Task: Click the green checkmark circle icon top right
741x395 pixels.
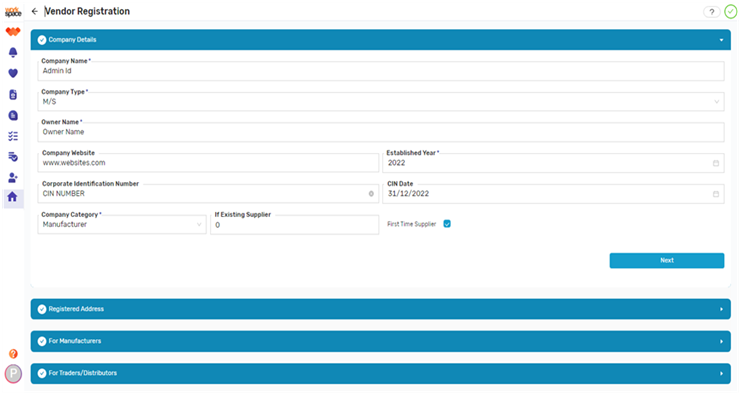Action: coord(731,12)
